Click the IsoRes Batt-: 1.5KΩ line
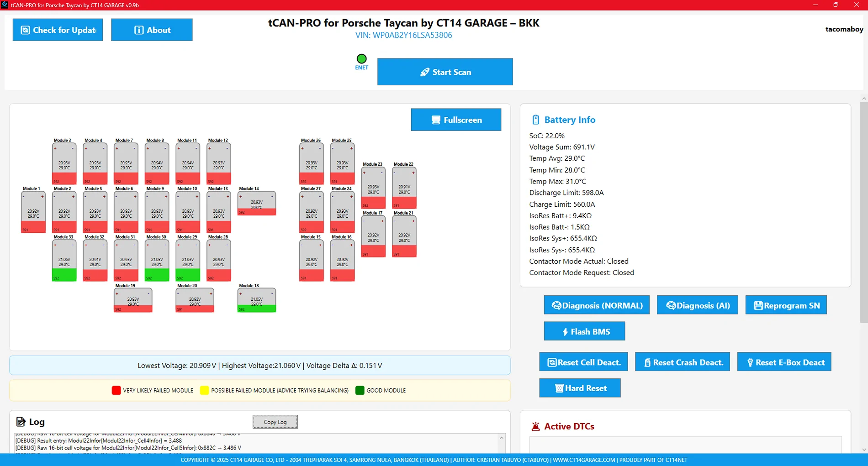Screen dimensions: 868x466 (x=559, y=227)
